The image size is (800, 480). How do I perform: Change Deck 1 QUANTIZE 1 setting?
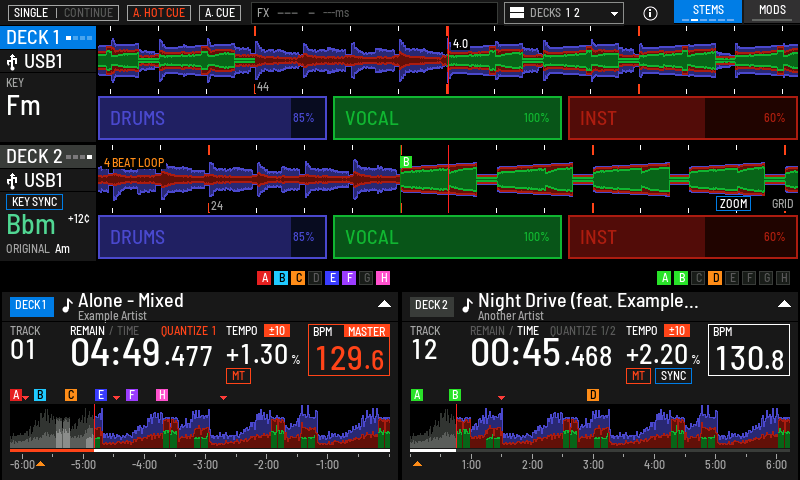point(188,331)
